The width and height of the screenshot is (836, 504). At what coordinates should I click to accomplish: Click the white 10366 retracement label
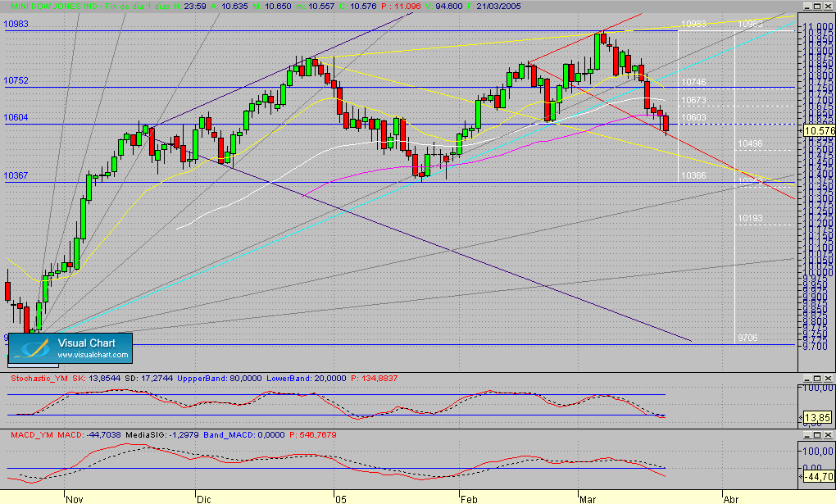693,175
